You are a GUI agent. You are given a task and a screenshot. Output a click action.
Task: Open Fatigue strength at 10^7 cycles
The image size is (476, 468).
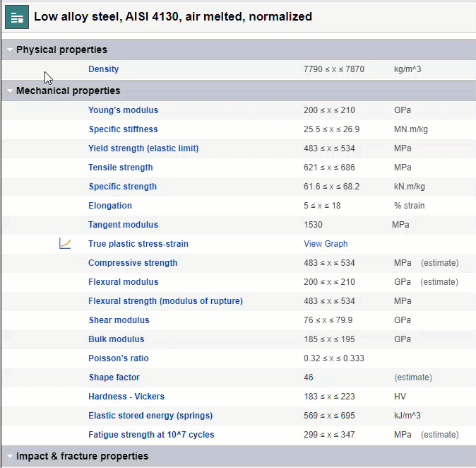coord(151,435)
